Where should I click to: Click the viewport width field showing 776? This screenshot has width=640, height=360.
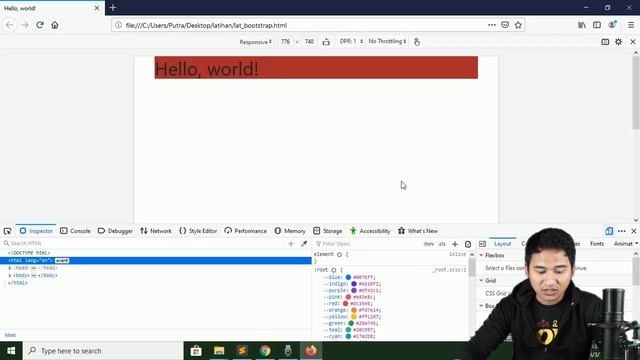[285, 42]
